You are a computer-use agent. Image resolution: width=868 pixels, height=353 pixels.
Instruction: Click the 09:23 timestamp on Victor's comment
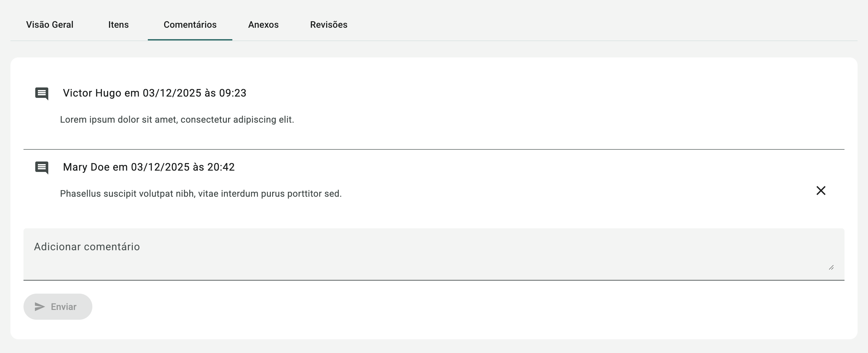(x=232, y=93)
